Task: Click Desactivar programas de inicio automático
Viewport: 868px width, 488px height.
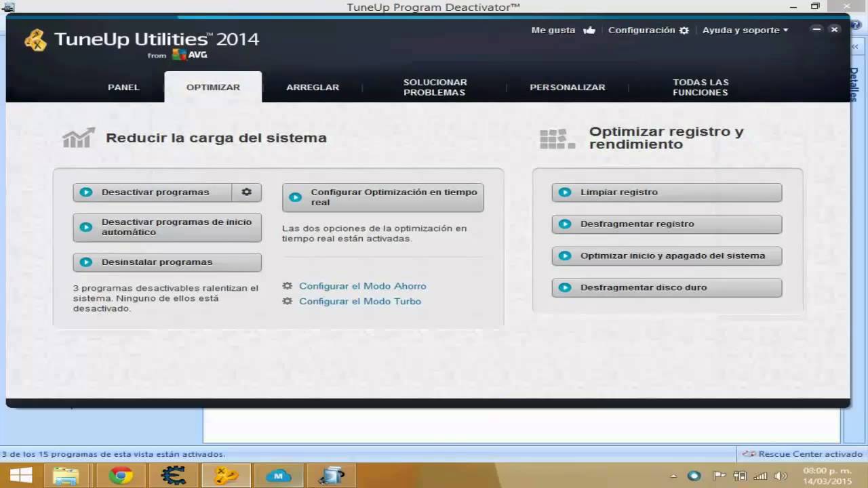Action: point(167,227)
